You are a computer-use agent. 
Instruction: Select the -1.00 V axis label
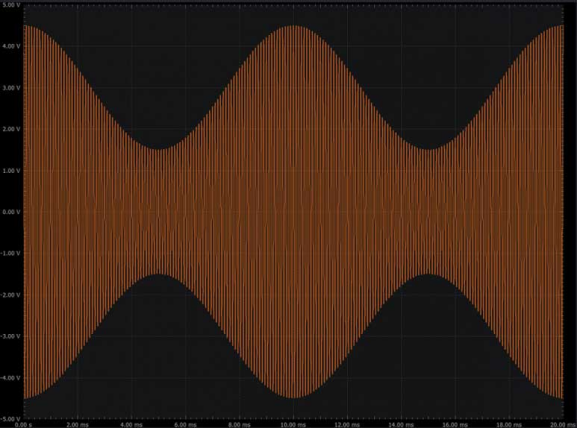tap(11, 254)
